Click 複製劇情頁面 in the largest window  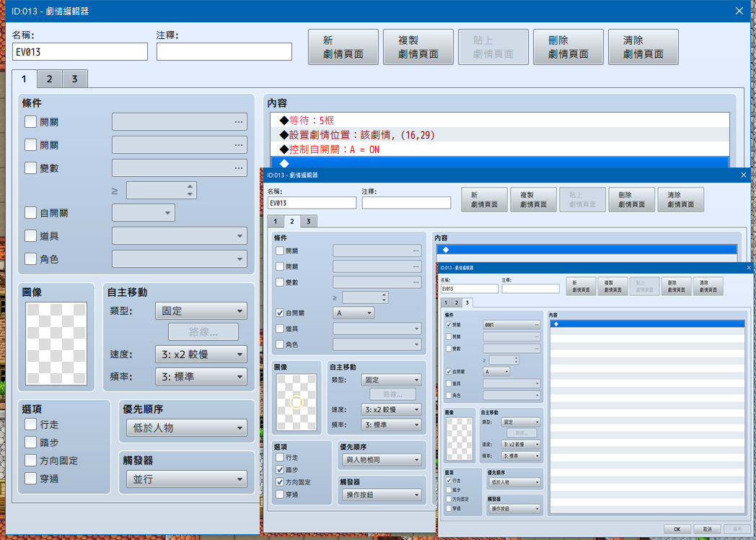(418, 47)
